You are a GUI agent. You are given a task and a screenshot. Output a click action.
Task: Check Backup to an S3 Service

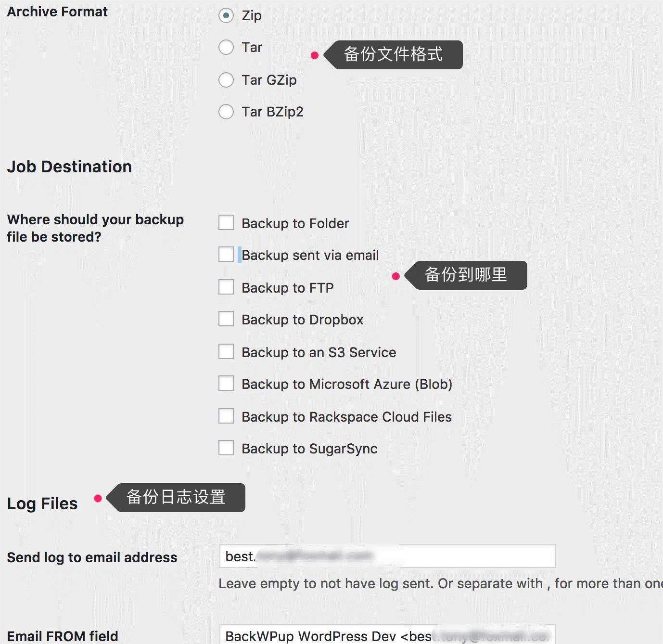coord(226,352)
